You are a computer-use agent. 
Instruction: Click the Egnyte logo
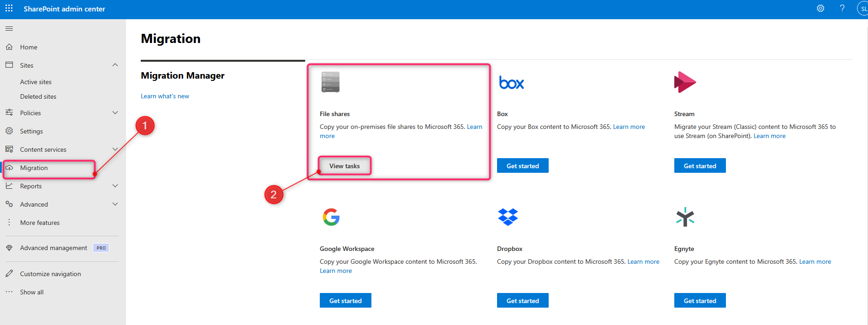(685, 217)
